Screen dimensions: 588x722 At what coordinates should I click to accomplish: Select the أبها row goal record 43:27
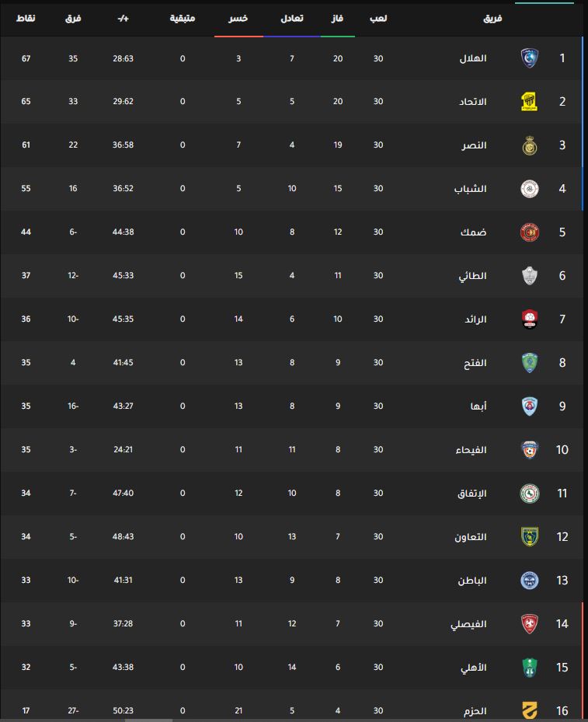click(x=124, y=406)
